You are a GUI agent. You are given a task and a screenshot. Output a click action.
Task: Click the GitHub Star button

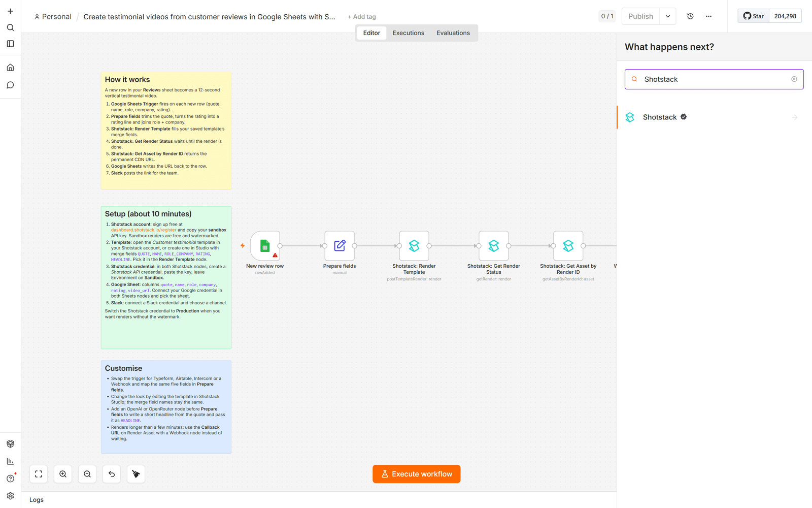click(x=754, y=16)
